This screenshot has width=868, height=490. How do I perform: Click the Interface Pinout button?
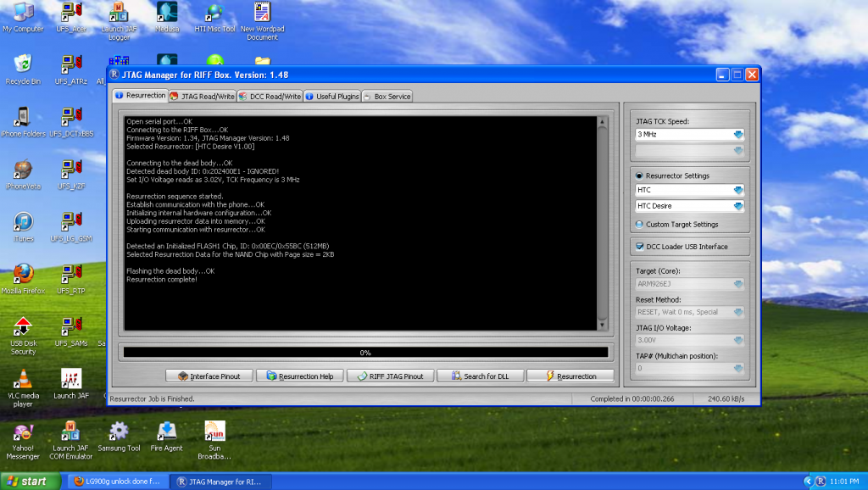[x=209, y=376]
